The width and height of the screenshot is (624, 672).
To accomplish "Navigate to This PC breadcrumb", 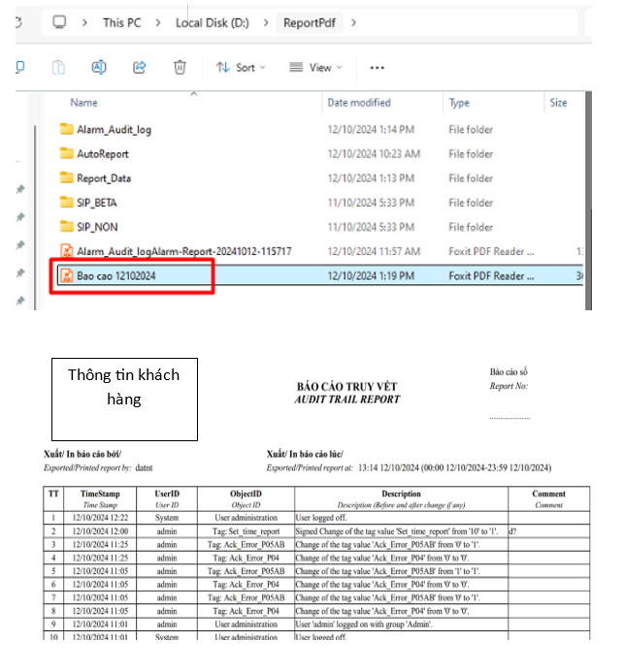I will [x=121, y=22].
